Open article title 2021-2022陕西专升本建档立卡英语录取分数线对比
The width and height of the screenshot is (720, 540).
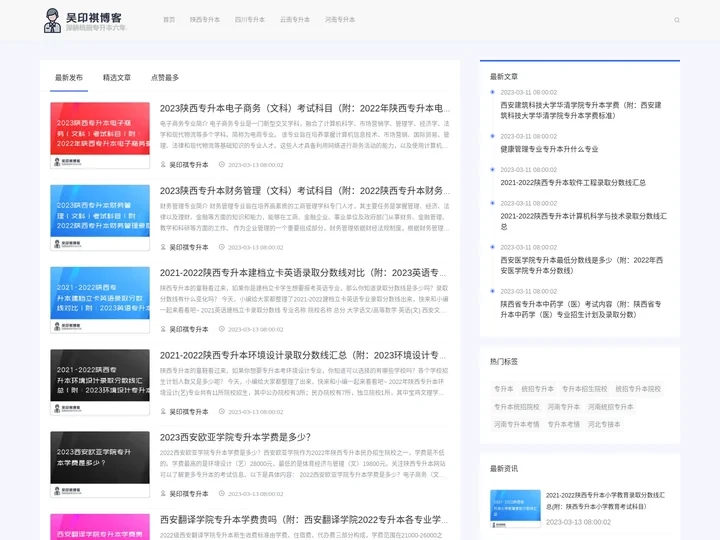303,273
